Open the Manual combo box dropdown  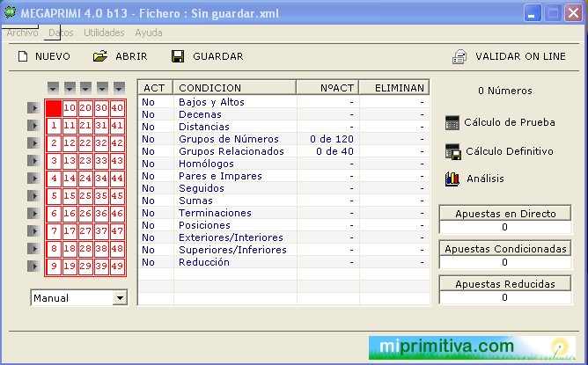tap(120, 298)
